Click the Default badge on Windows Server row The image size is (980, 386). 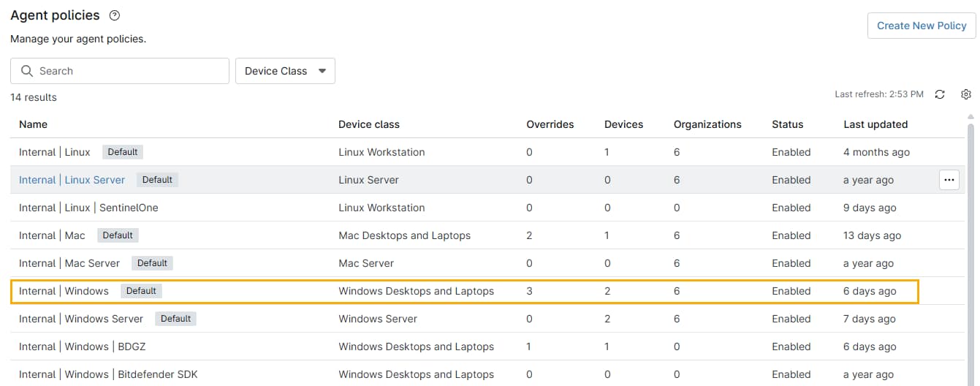(175, 319)
